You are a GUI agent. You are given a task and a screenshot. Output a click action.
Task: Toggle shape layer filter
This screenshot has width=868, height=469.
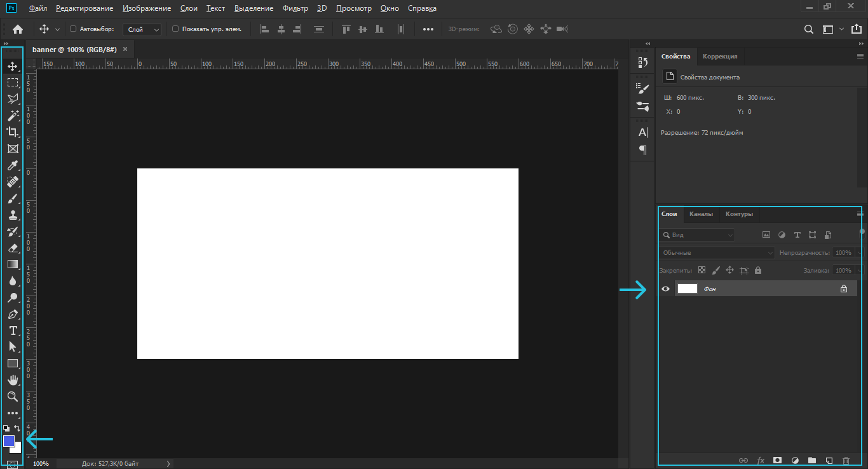pos(812,235)
